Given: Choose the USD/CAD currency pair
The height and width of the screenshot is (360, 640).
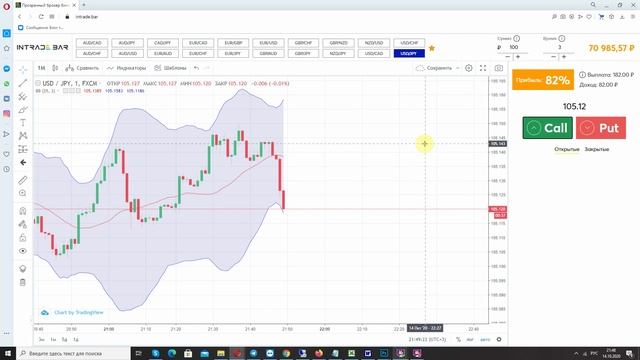Looking at the screenshot, I should pos(374,53).
